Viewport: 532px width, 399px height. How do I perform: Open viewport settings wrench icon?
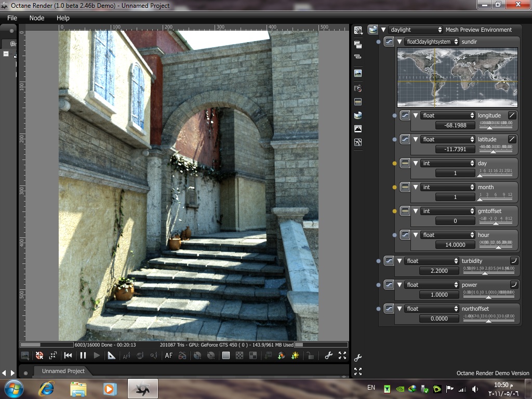tap(328, 355)
